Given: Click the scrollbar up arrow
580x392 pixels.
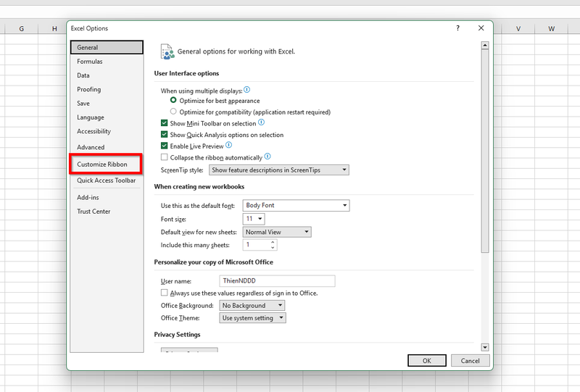Looking at the screenshot, I should (x=485, y=45).
